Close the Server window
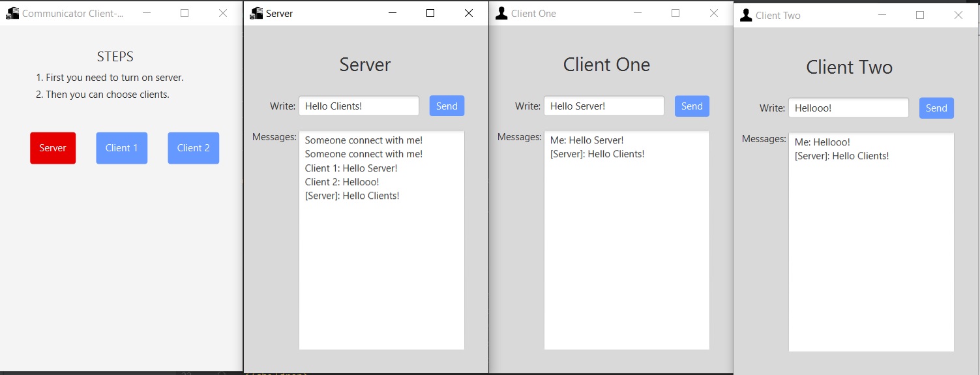The image size is (980, 375). (469, 13)
